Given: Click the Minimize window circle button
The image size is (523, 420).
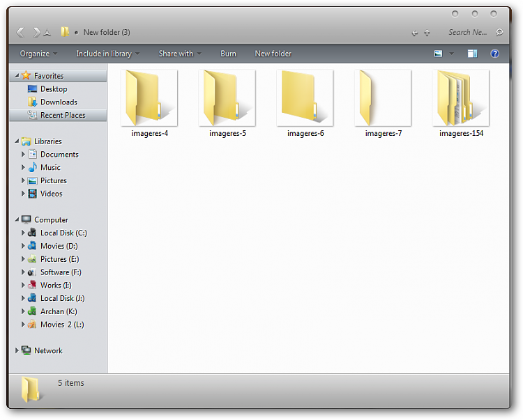Looking at the screenshot, I should tap(455, 14).
